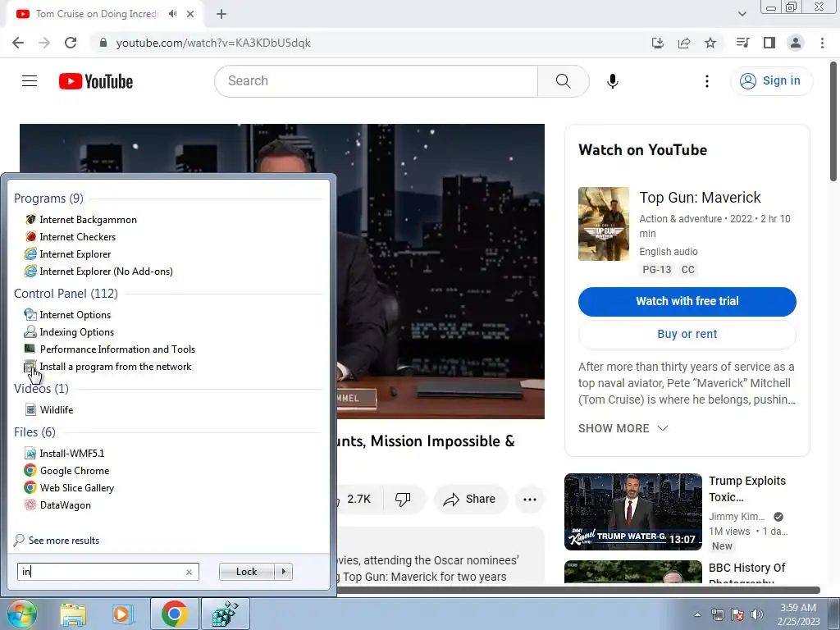Open Indexing Options control panel item
840x630 pixels.
[x=76, y=331]
